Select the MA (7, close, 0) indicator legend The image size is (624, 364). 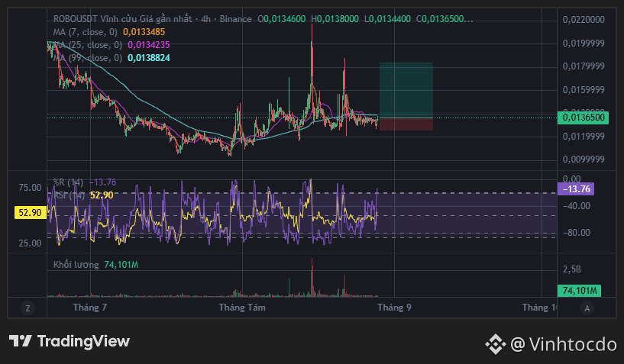click(86, 32)
